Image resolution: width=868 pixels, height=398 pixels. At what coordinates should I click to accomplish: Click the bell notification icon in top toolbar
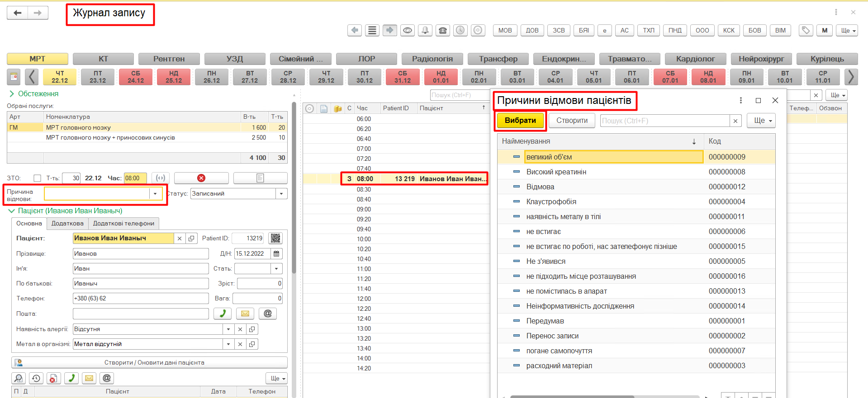[x=425, y=30]
